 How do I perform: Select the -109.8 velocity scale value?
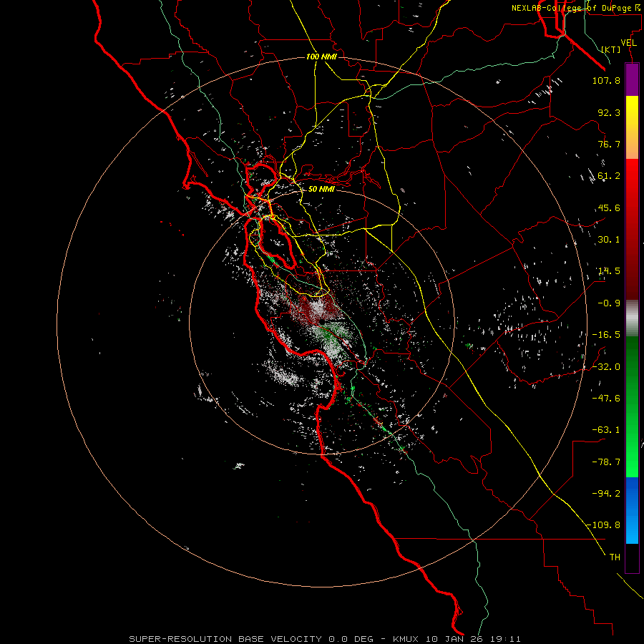coord(603,525)
